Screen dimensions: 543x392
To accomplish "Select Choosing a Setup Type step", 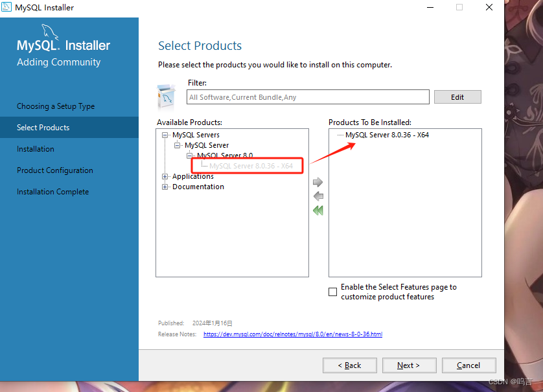I will pos(56,106).
